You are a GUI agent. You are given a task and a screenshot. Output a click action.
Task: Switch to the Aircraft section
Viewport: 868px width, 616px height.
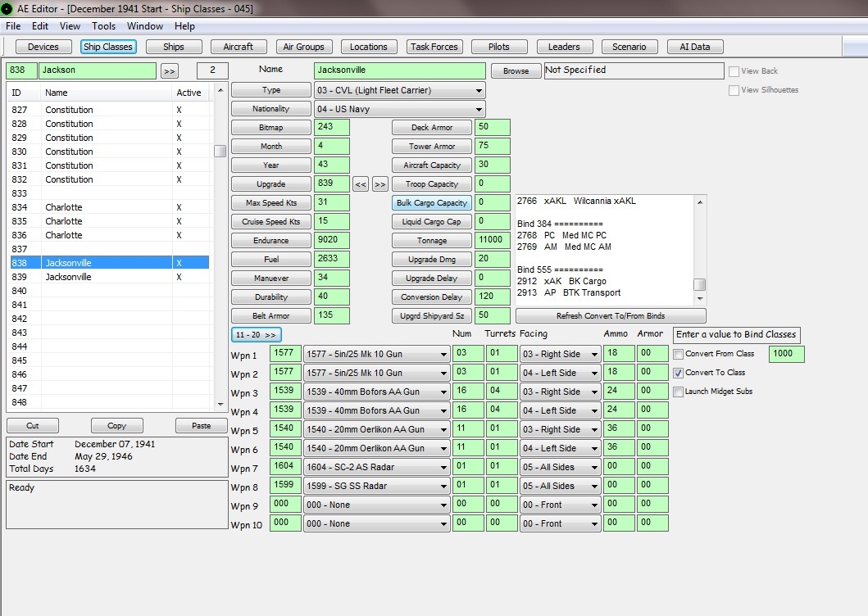tap(238, 47)
